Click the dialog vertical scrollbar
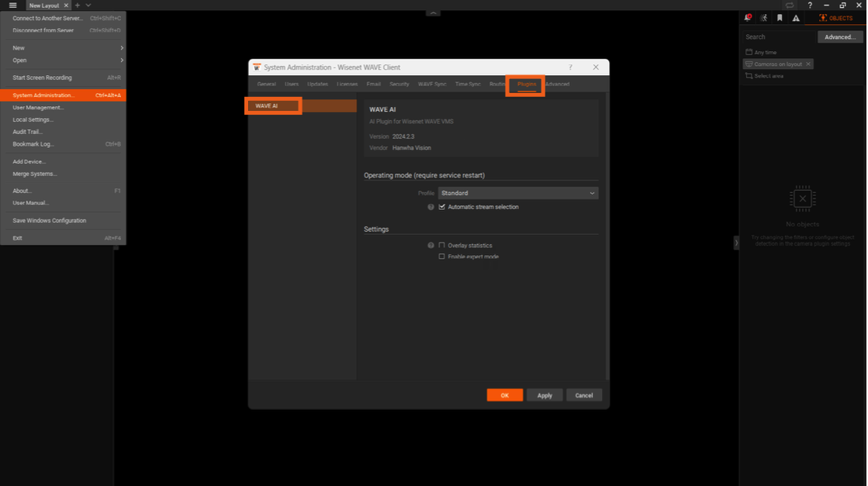 pos(607,236)
